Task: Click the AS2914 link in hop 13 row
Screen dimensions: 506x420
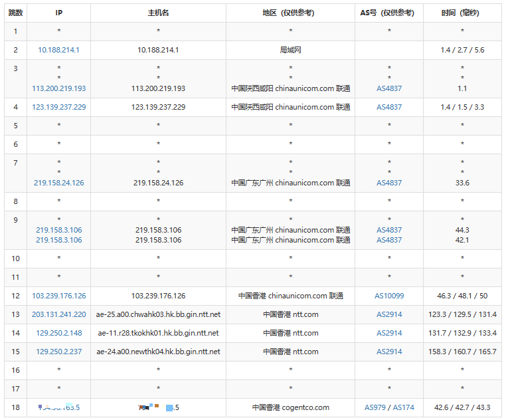Action: pyautogui.click(x=389, y=314)
